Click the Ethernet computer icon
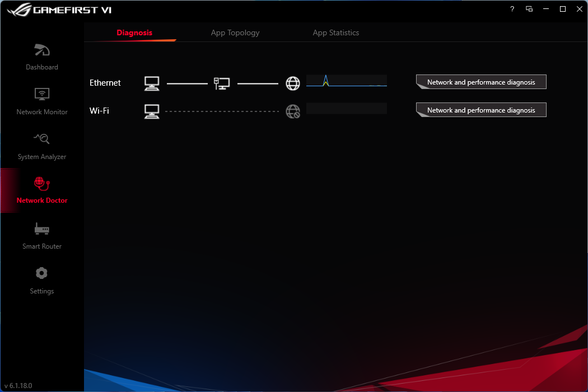 pyautogui.click(x=151, y=82)
